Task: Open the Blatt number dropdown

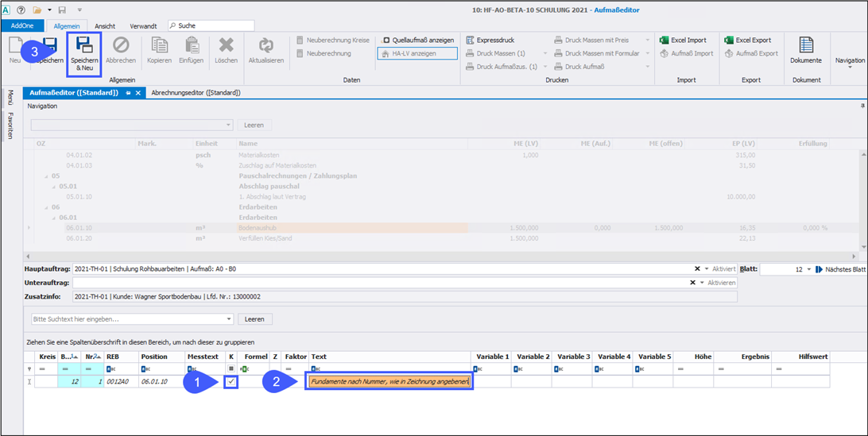Action: [x=809, y=270]
